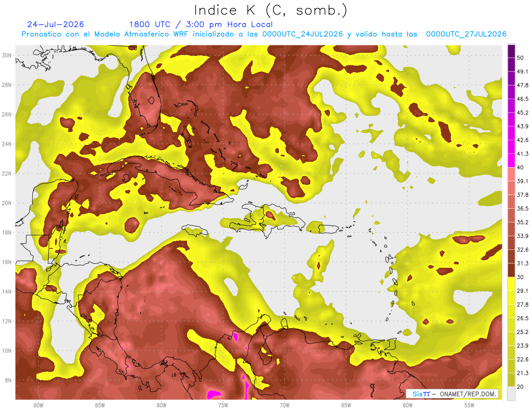Click the "21.3" color scale value
This screenshot has height=411, width=532.
[x=523, y=373]
